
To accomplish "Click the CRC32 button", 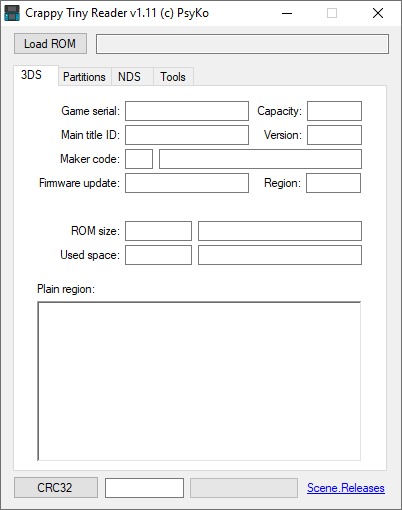I will pyautogui.click(x=56, y=488).
